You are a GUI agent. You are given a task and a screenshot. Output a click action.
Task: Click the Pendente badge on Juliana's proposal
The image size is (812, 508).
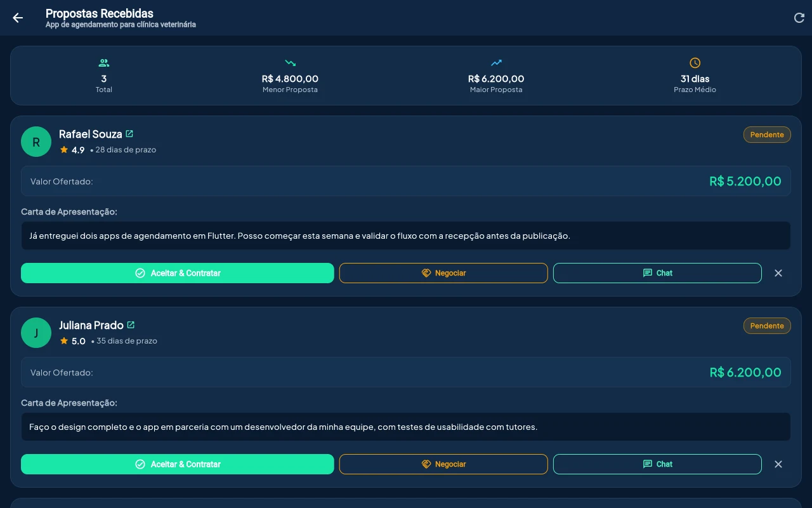(767, 326)
